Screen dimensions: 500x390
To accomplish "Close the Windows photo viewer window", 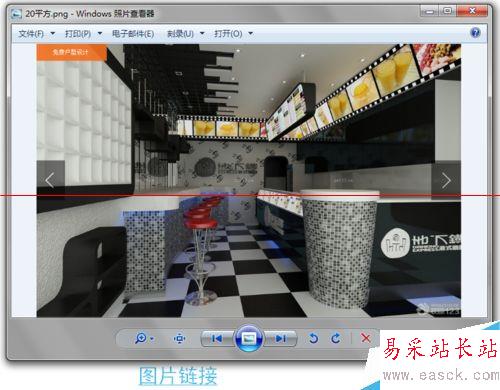I will point(472,12).
